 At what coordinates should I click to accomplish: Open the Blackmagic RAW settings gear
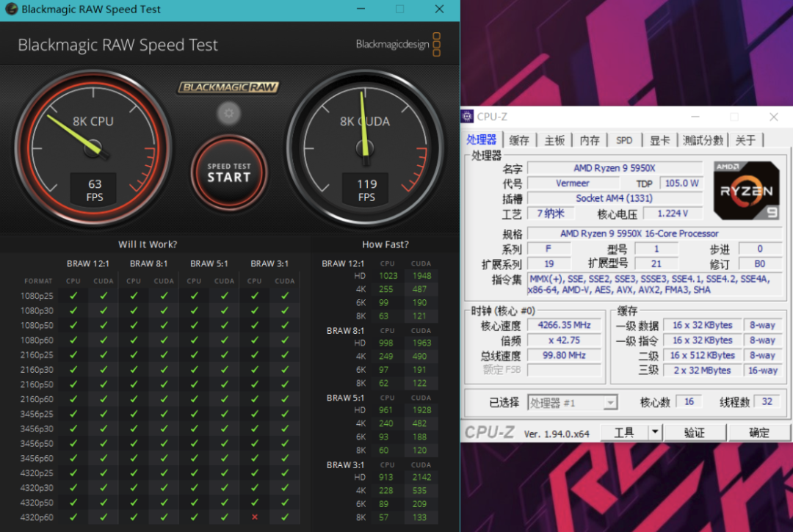click(x=228, y=113)
